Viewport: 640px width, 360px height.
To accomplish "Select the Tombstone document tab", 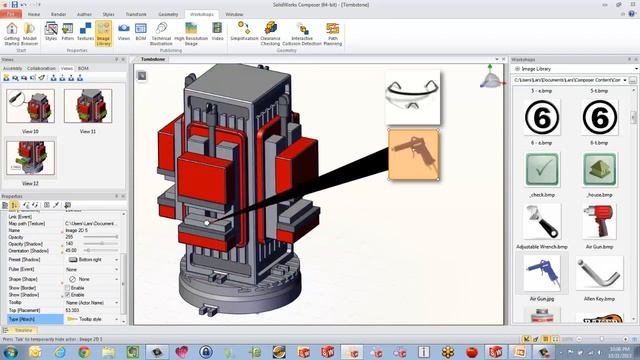I will coord(153,59).
